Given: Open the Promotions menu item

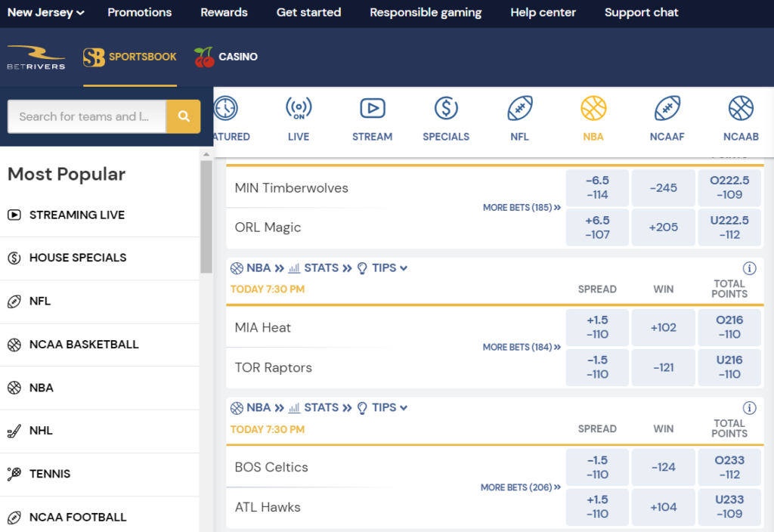Looking at the screenshot, I should tap(139, 12).
